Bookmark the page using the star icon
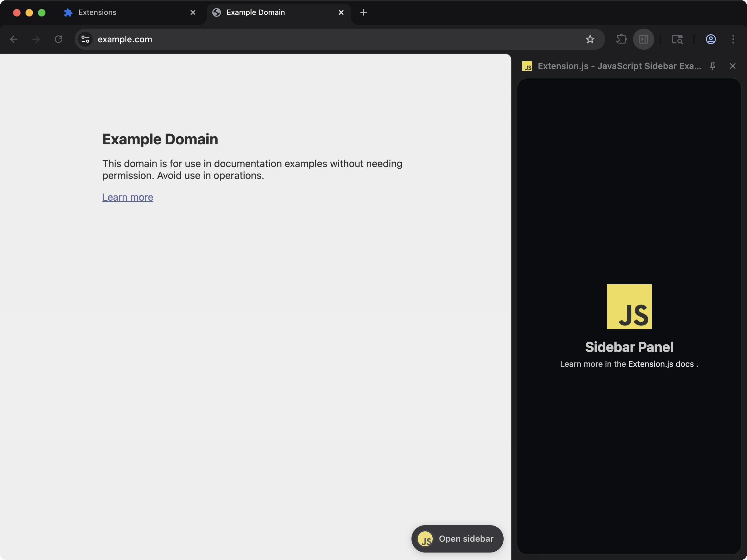 tap(590, 39)
